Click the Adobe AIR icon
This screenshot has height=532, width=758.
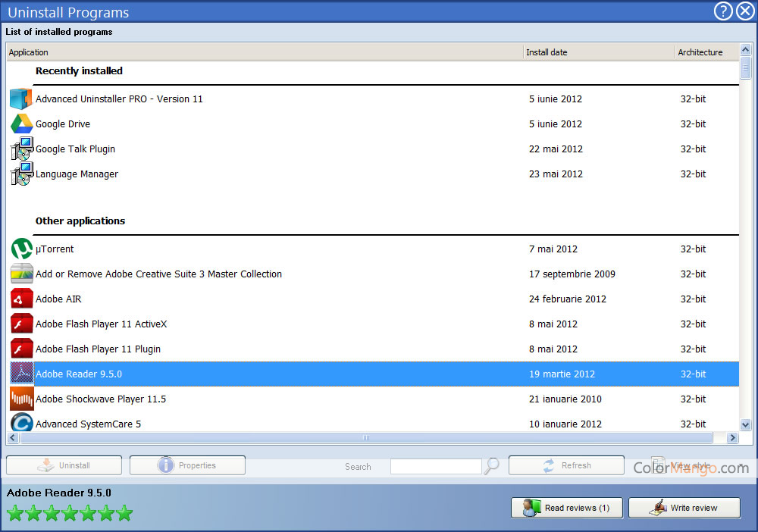pos(20,299)
